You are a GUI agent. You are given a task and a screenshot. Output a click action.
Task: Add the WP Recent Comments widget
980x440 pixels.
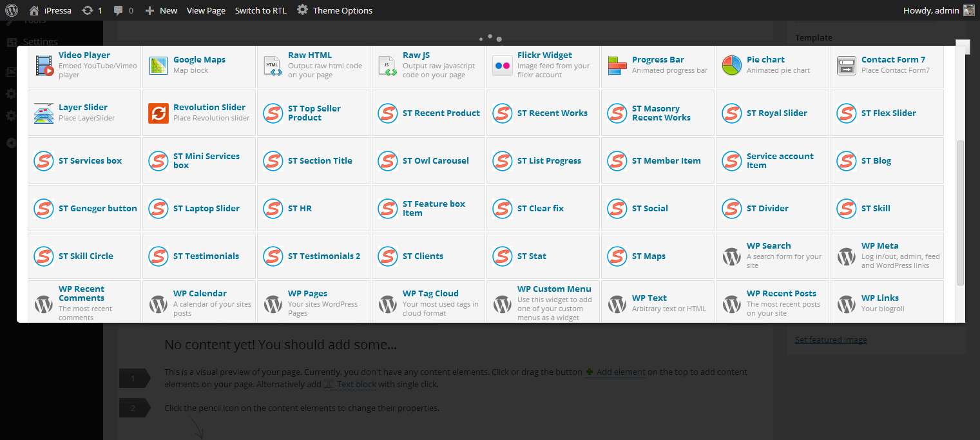84,301
